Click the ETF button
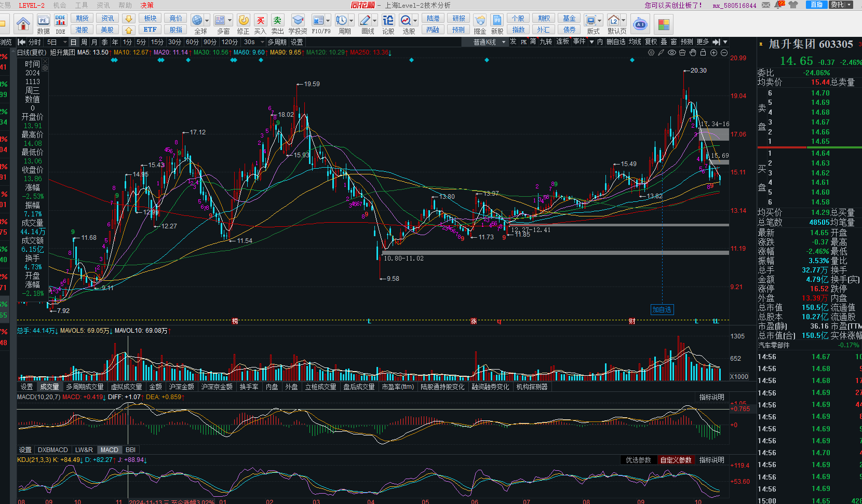Screen dimensions: 862x504 coord(150,30)
